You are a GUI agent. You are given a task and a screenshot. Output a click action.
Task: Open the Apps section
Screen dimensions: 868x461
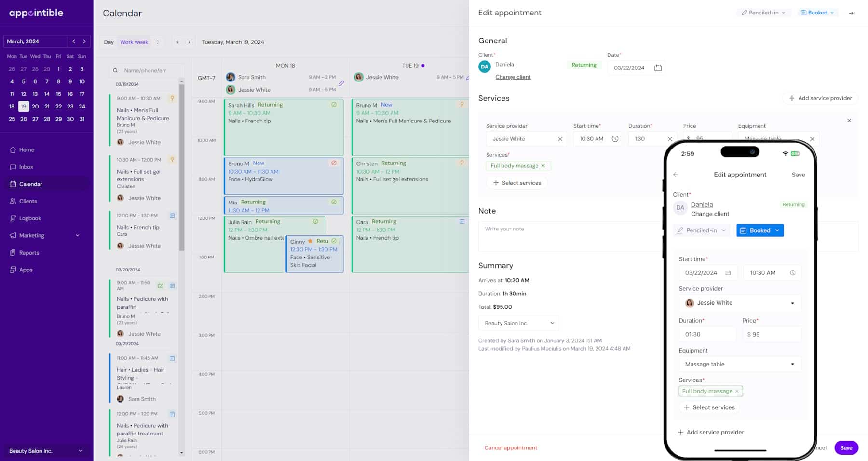click(x=25, y=270)
